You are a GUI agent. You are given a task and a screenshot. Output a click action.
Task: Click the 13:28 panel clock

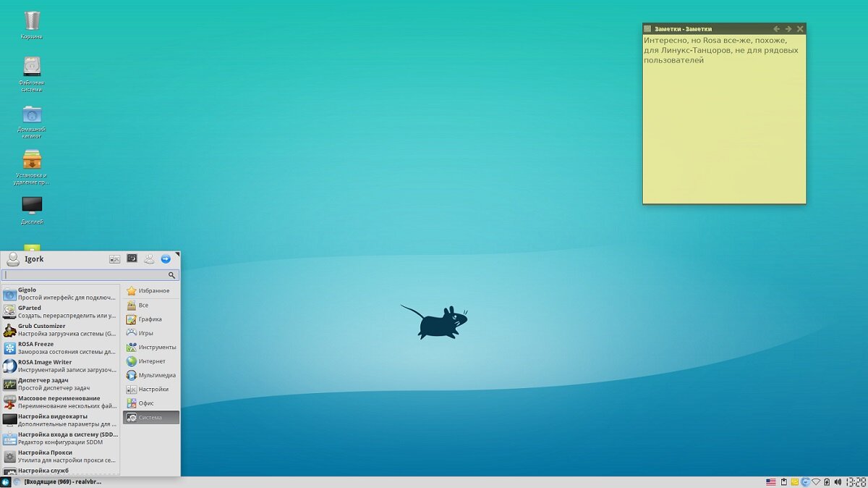(x=856, y=481)
